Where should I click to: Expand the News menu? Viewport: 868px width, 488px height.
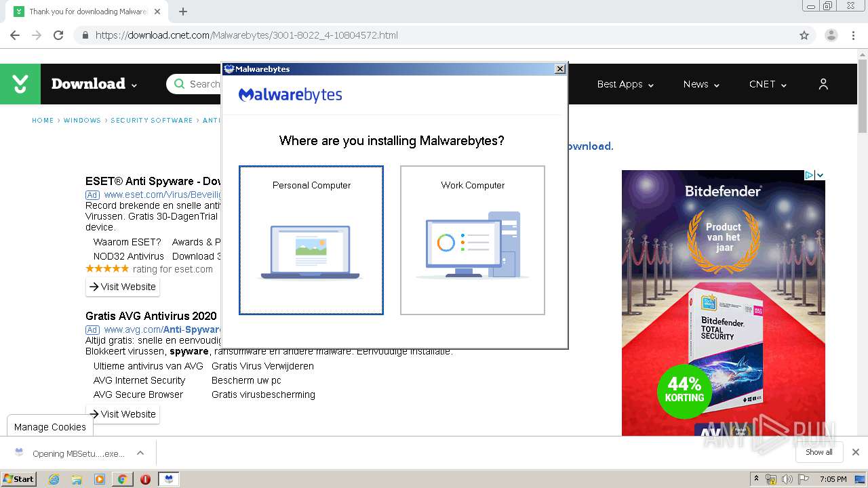click(701, 84)
